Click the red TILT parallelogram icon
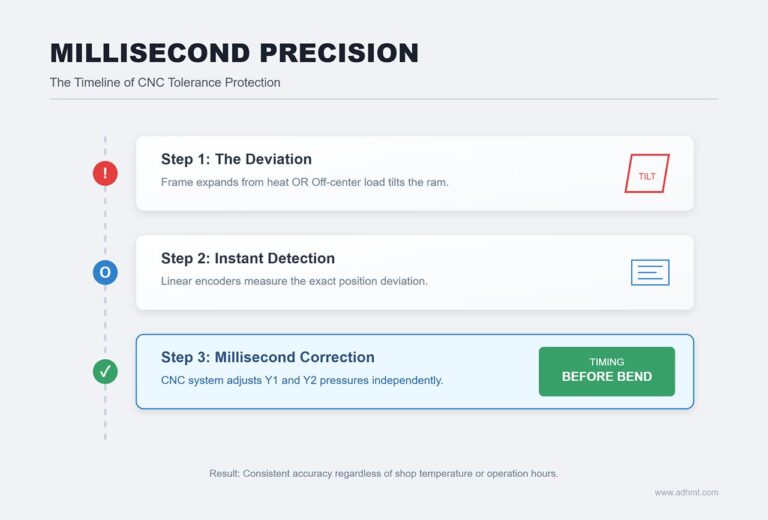The width and height of the screenshot is (768, 520). 647,174
